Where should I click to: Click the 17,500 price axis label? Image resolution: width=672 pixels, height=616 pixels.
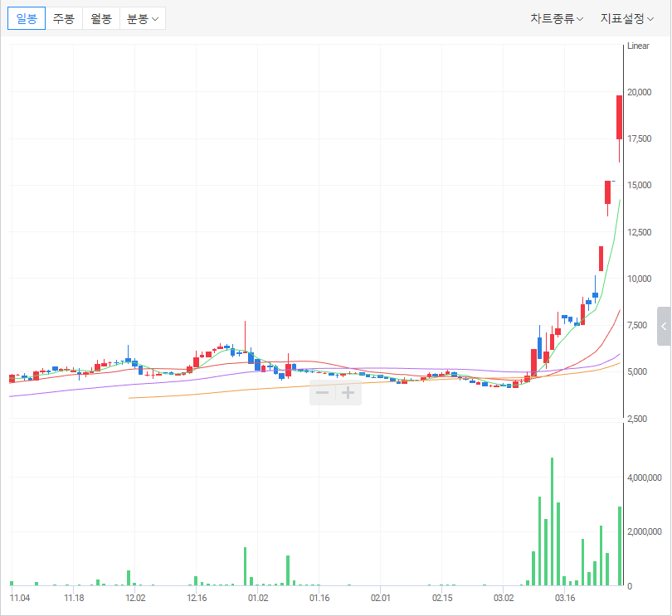click(x=639, y=138)
